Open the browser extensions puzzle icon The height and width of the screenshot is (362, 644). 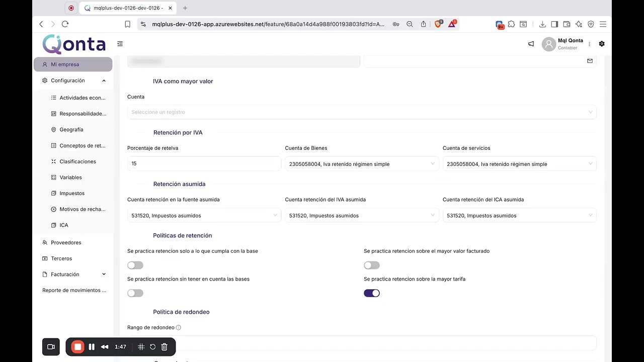click(x=511, y=24)
